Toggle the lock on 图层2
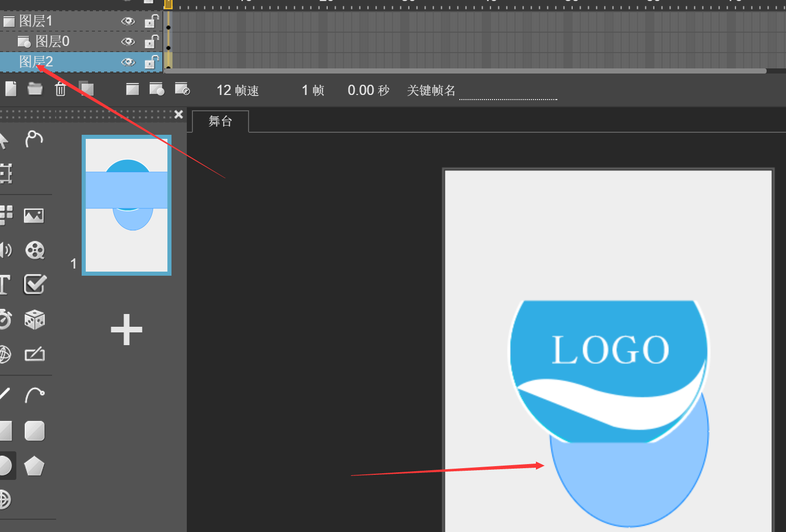This screenshot has height=532, width=786. coord(151,62)
